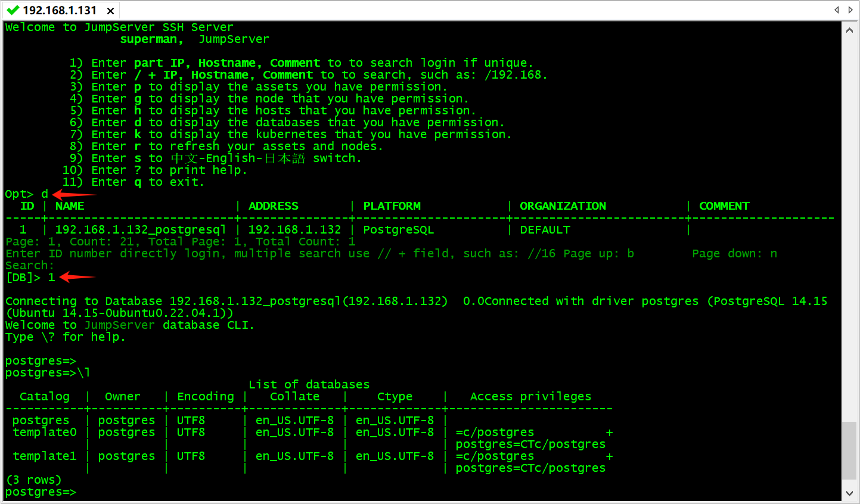
Task: Click the scrollbar up arrow
Action: tap(849, 30)
